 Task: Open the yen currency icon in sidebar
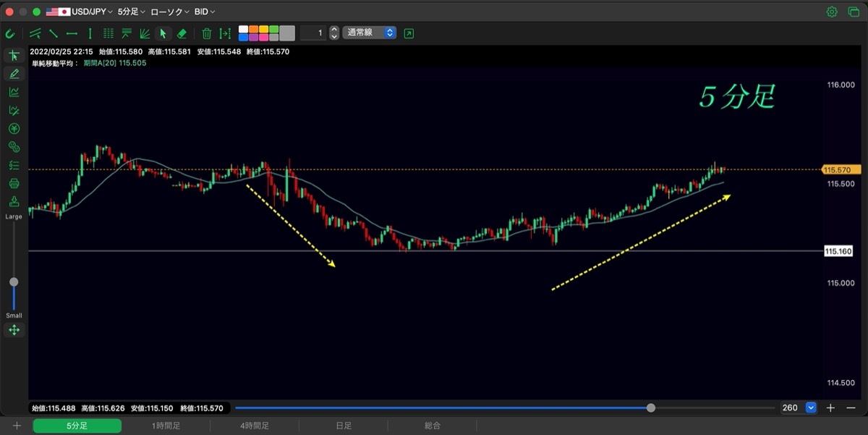[x=14, y=129]
